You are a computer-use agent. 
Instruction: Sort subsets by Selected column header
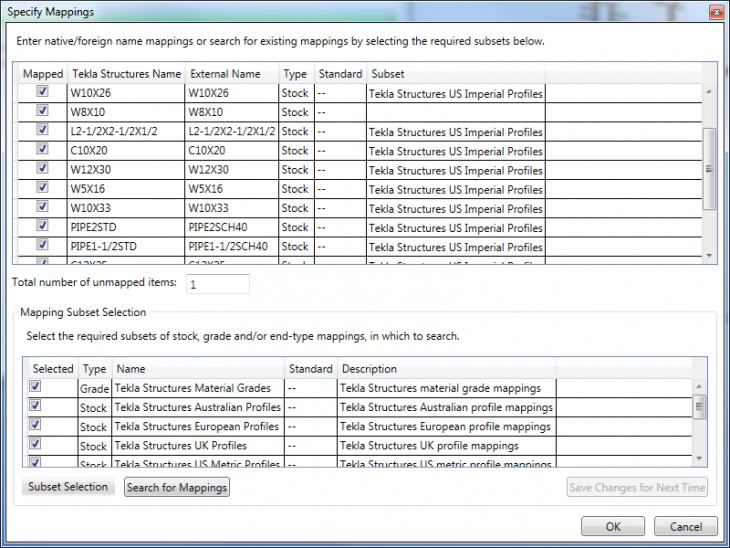click(53, 369)
